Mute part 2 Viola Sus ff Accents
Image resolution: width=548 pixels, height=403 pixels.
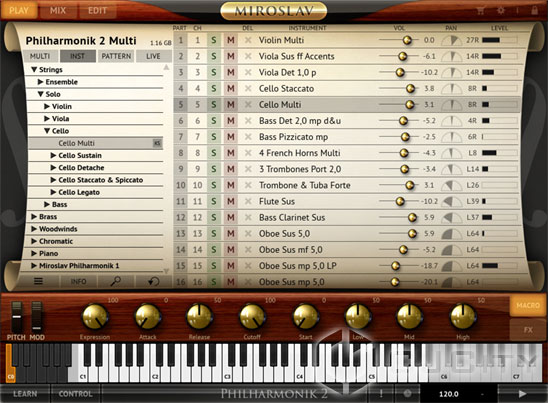click(231, 56)
